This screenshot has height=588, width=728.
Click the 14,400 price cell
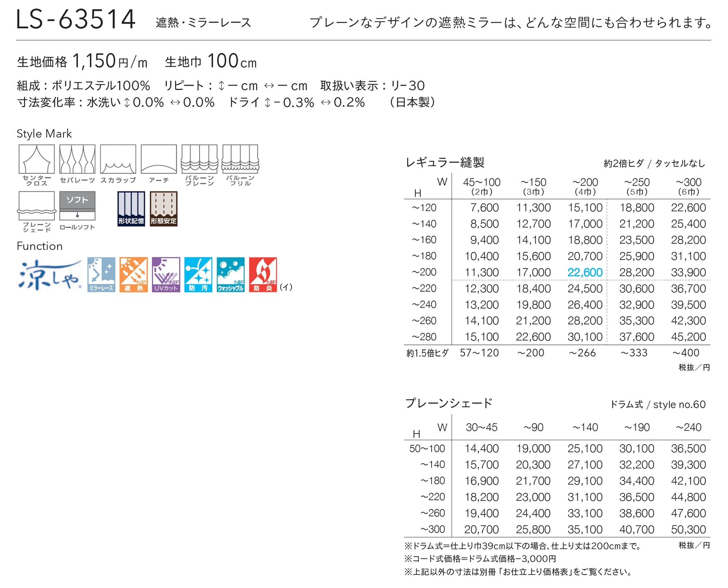[x=481, y=449]
